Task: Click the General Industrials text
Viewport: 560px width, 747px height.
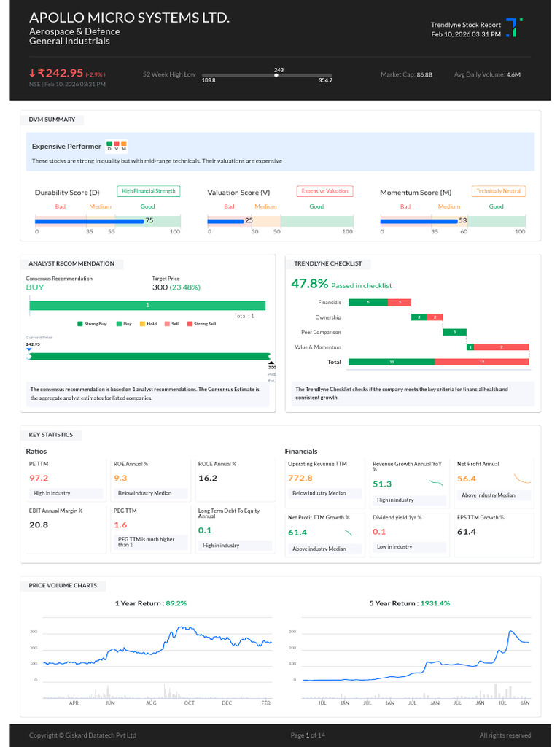Action: click(x=69, y=41)
